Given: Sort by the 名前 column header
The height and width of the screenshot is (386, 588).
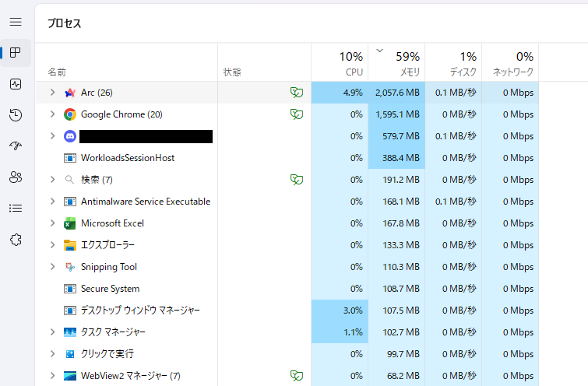Looking at the screenshot, I should point(126,62).
